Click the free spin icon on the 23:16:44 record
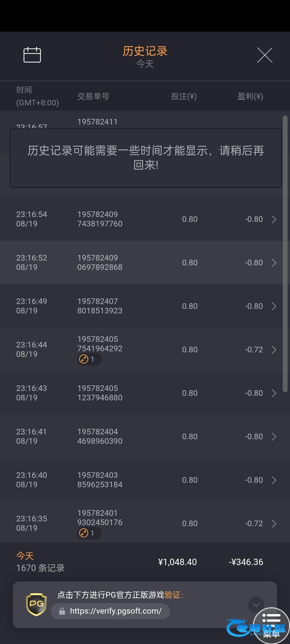290x644 pixels. 84,359
